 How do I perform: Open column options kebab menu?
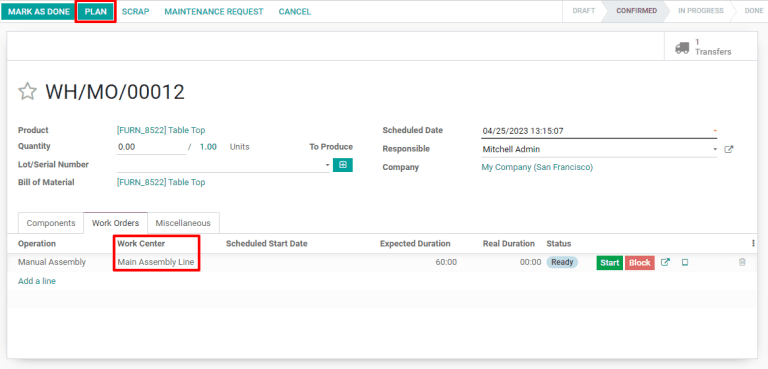tap(753, 244)
